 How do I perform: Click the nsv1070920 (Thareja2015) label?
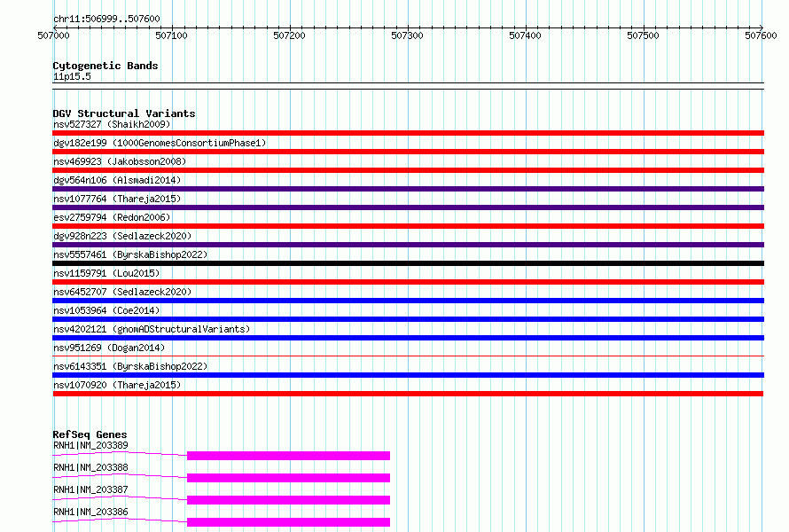click(x=117, y=385)
